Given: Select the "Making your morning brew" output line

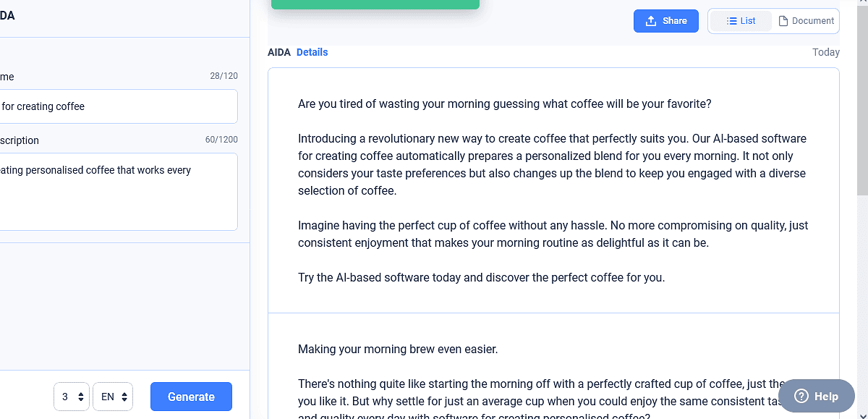Looking at the screenshot, I should tap(398, 350).
